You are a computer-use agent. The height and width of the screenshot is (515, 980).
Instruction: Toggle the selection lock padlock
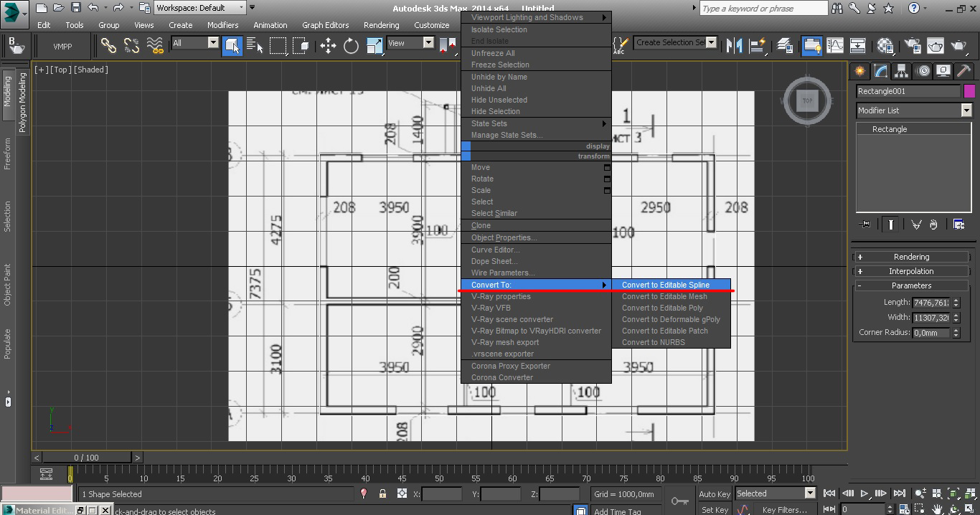(x=382, y=493)
